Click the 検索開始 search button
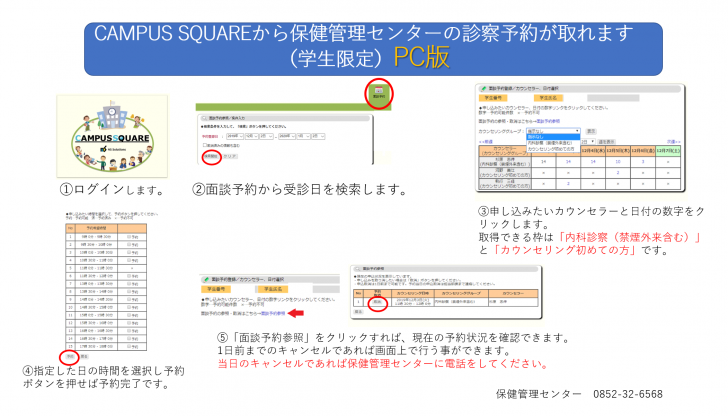 [x=212, y=156]
